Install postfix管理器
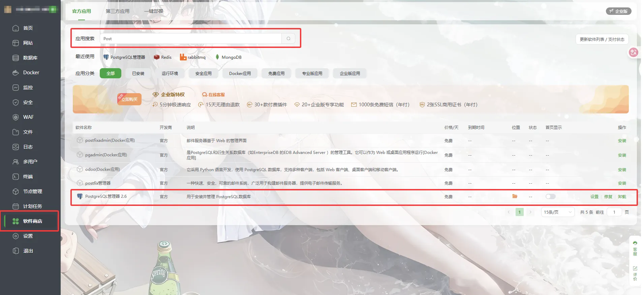The width and height of the screenshot is (644, 295). [x=622, y=183]
